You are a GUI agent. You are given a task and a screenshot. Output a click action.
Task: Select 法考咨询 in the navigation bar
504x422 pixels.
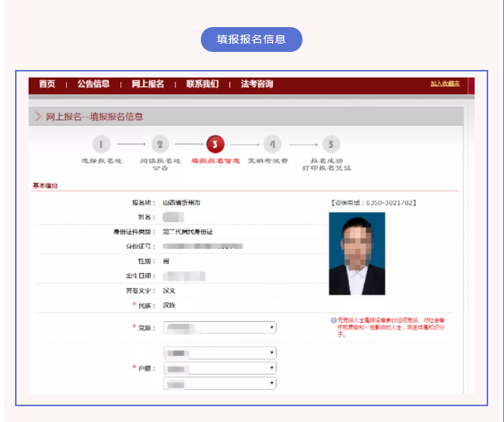257,84
